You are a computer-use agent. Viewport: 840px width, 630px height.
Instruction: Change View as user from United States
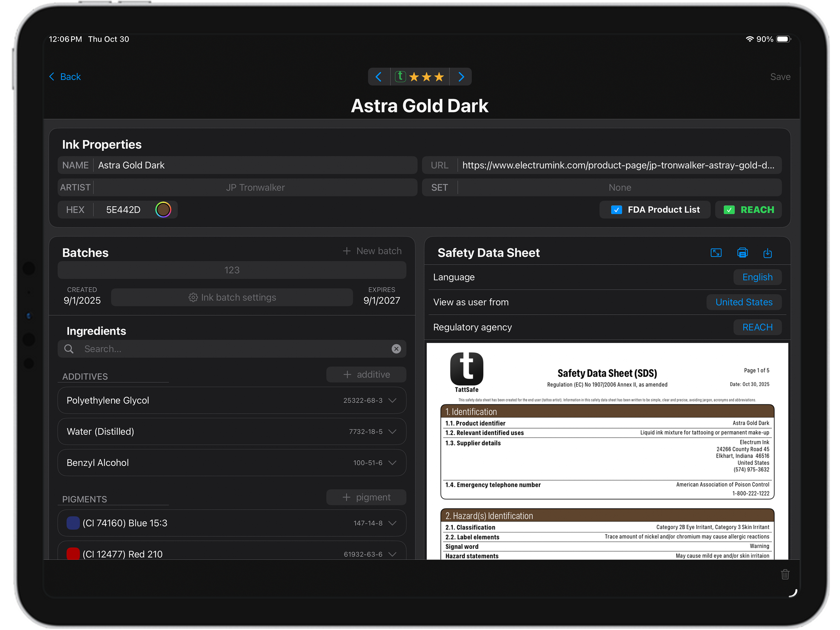coord(744,303)
